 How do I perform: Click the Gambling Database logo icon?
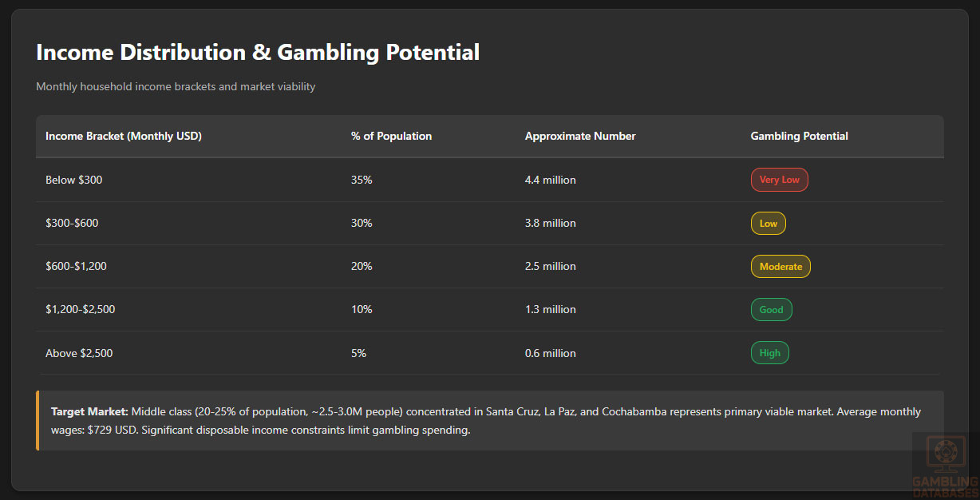[x=946, y=454]
